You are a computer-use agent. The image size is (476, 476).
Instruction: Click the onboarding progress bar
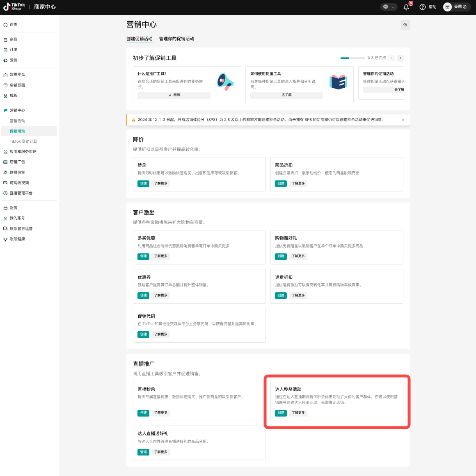click(352, 58)
